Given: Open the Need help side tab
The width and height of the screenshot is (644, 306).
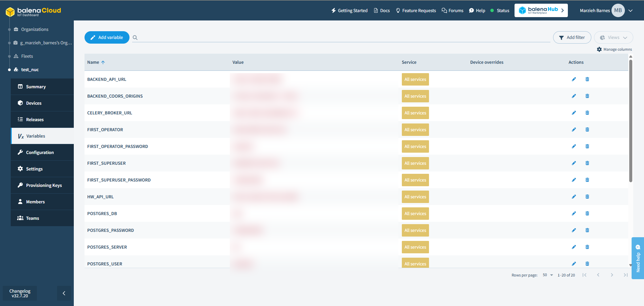Looking at the screenshot, I should pyautogui.click(x=638, y=258).
